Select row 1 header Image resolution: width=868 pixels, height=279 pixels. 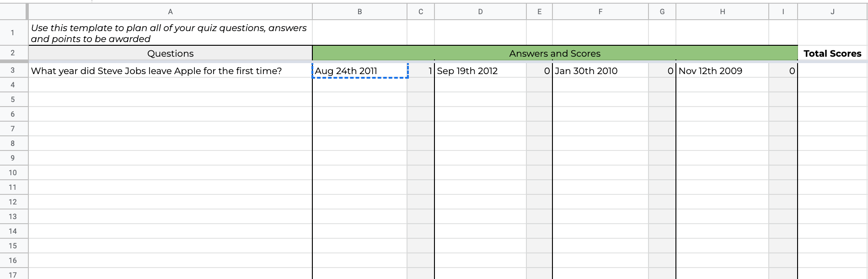click(x=14, y=32)
